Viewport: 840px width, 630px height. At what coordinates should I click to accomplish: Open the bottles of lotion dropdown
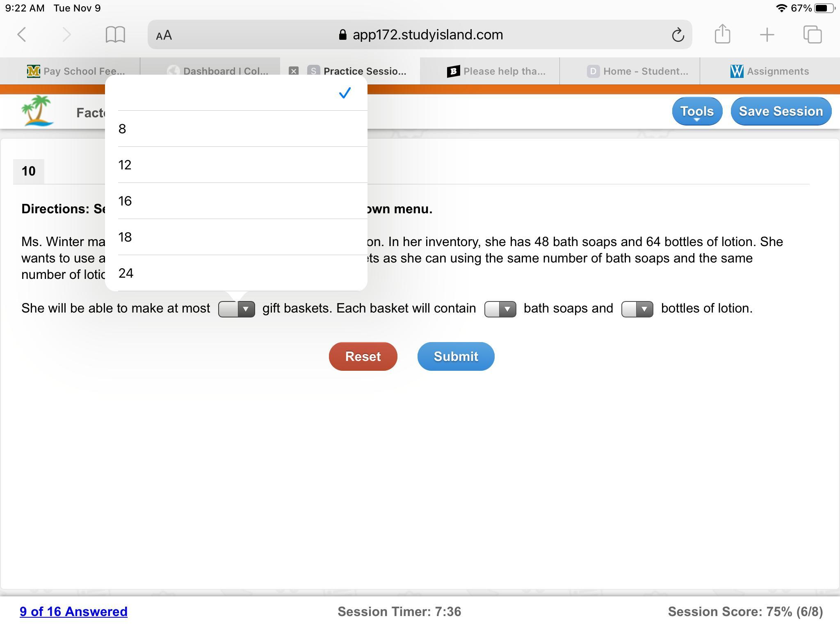[x=637, y=309]
